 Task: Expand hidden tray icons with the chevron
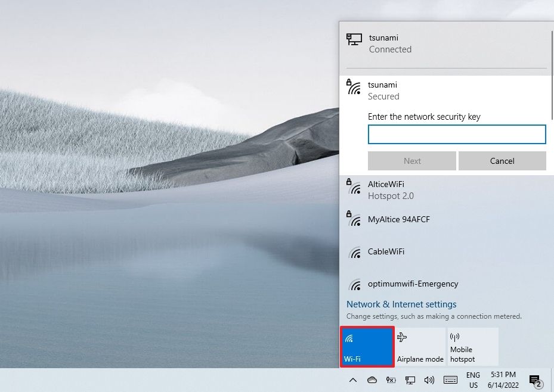[x=353, y=380]
